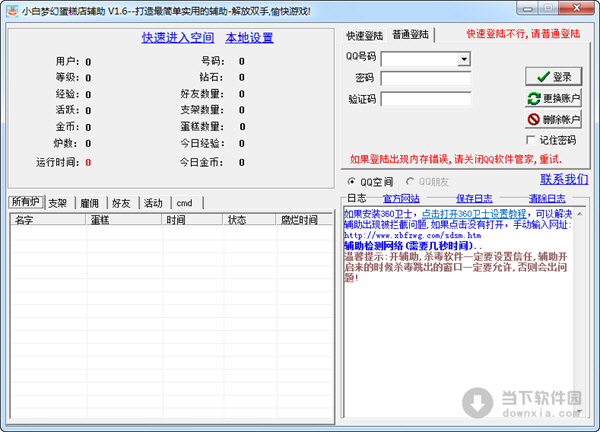Click the 今日经验 label
600x432 pixels.
pyautogui.click(x=202, y=143)
